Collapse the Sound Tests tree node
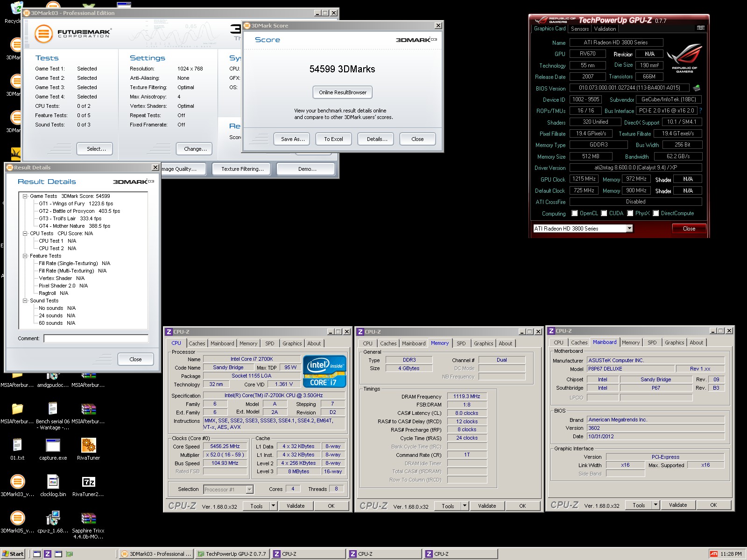The image size is (747, 560). [x=25, y=301]
